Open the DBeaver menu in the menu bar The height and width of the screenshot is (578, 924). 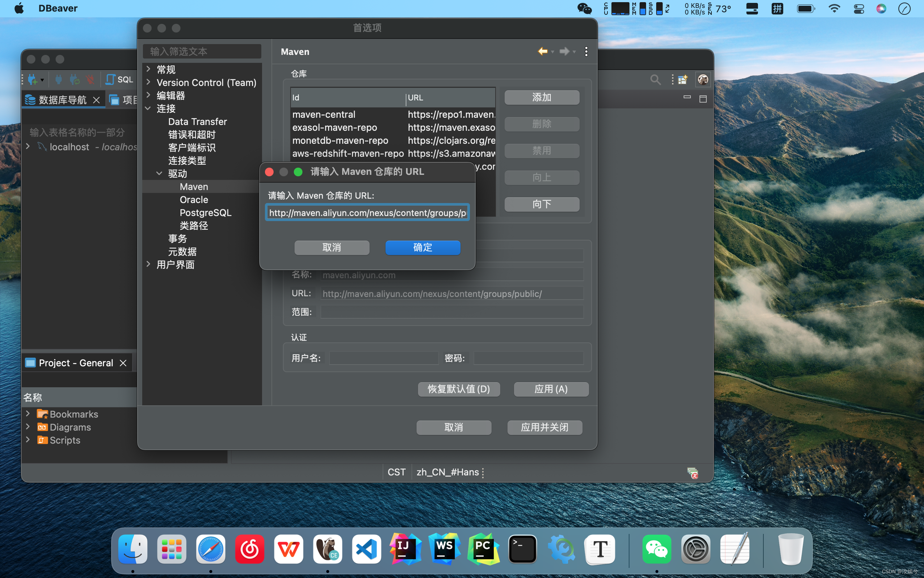(x=58, y=8)
